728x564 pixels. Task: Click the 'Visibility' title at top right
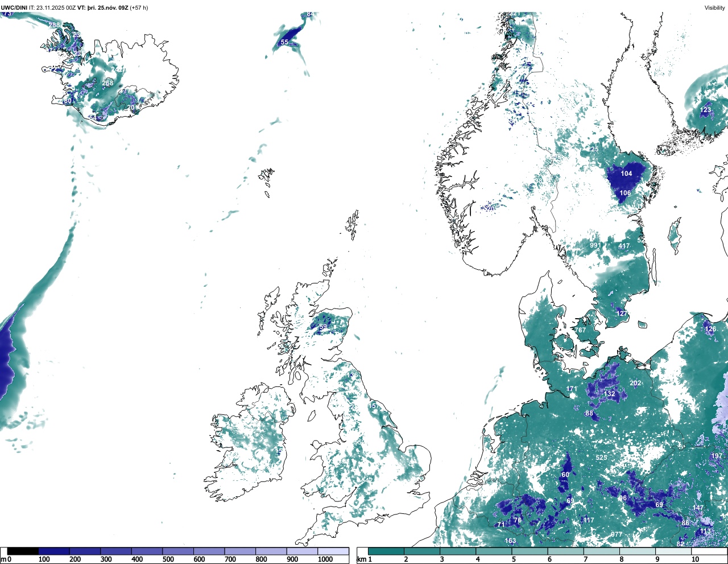coord(715,7)
